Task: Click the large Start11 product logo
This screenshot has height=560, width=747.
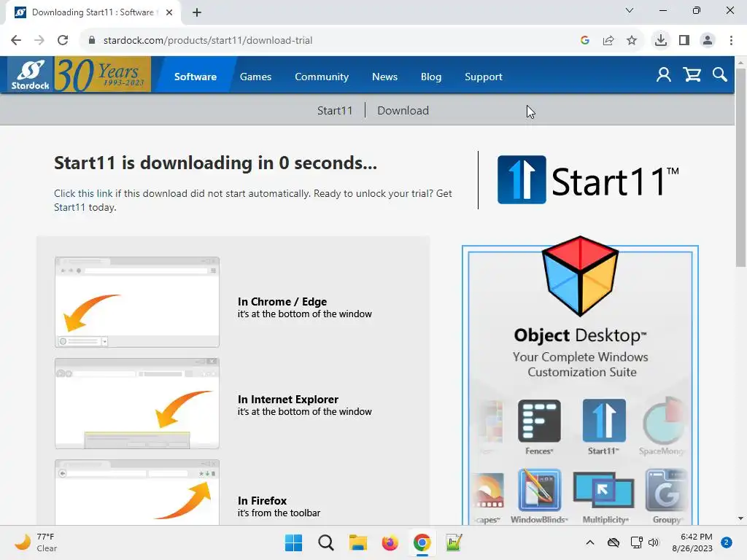Action: click(588, 180)
